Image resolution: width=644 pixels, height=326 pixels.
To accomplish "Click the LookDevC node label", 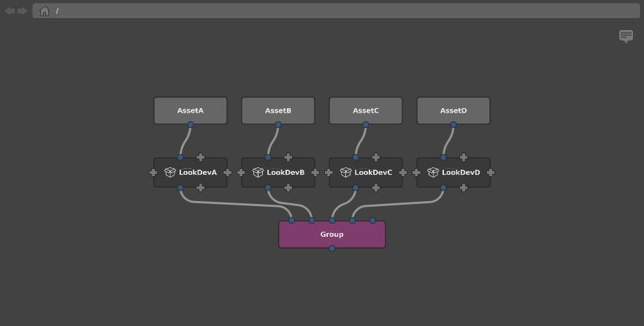I will pyautogui.click(x=373, y=173).
